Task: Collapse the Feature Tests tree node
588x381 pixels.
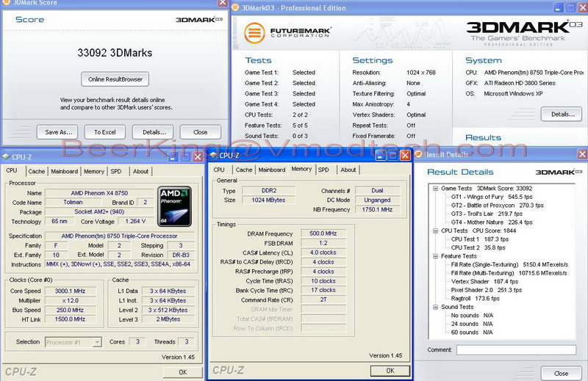Action: (435, 256)
